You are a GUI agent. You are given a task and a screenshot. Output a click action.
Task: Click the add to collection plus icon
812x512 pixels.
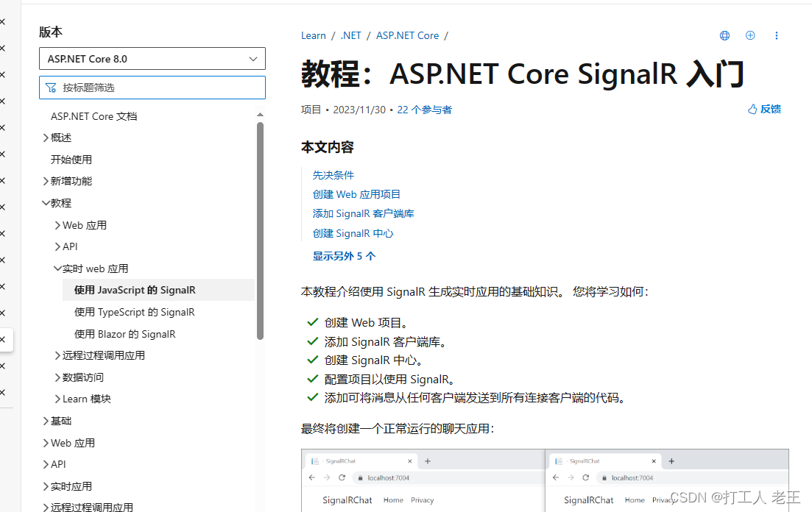[750, 35]
